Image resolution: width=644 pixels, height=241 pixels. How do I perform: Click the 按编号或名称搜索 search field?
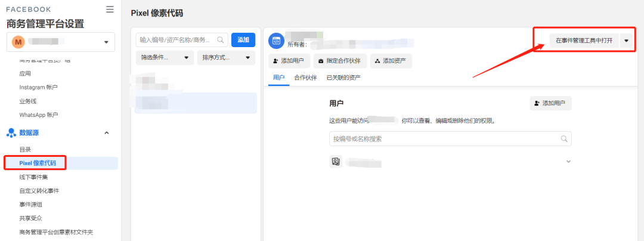[x=450, y=139]
